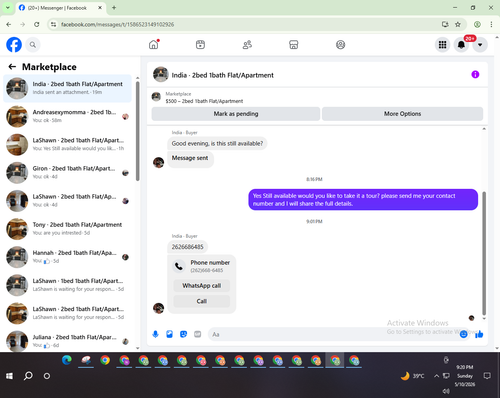Open Windows notification center icon
The height and width of the screenshot is (398, 500).
tap(487, 376)
